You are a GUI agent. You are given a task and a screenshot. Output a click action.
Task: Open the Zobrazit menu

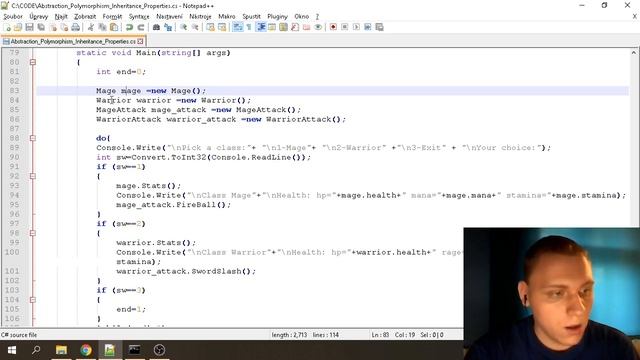tap(85, 16)
